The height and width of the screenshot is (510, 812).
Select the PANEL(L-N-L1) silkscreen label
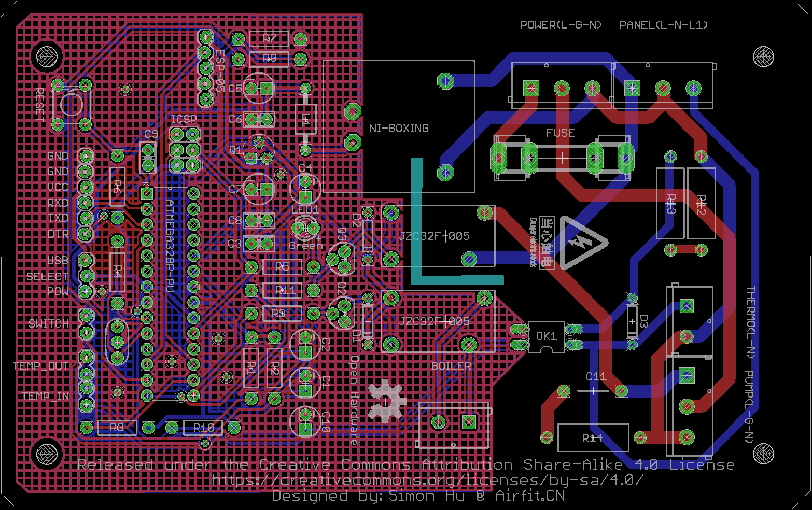pyautogui.click(x=664, y=25)
